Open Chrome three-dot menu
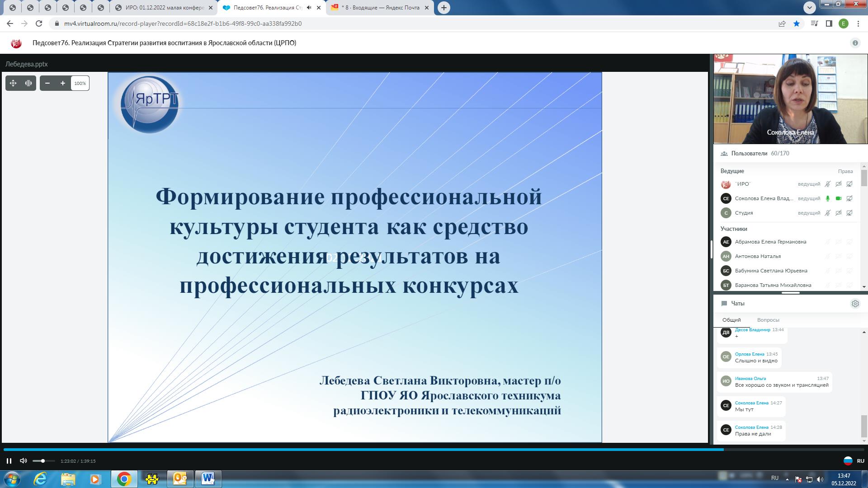This screenshot has height=488, width=868. pyautogui.click(x=858, y=23)
